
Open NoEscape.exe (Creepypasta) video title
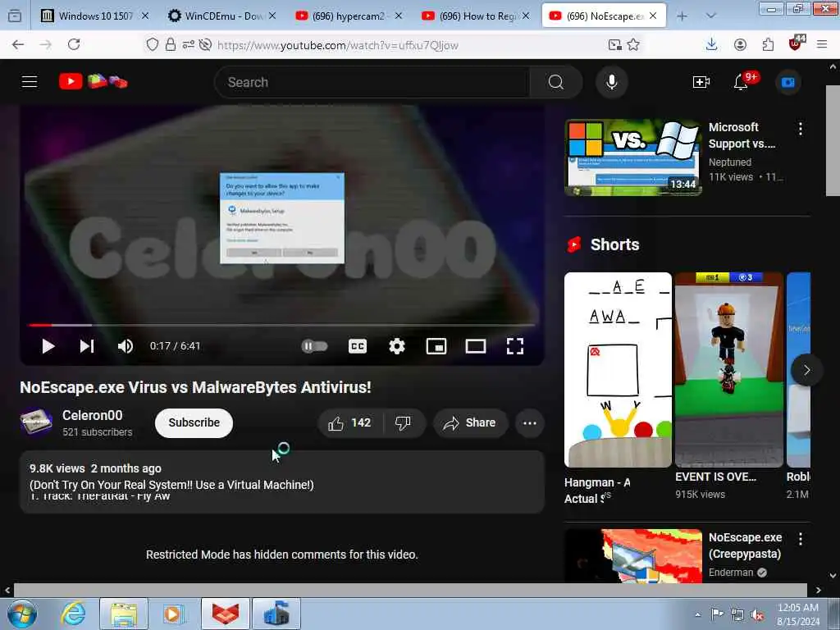tap(745, 546)
